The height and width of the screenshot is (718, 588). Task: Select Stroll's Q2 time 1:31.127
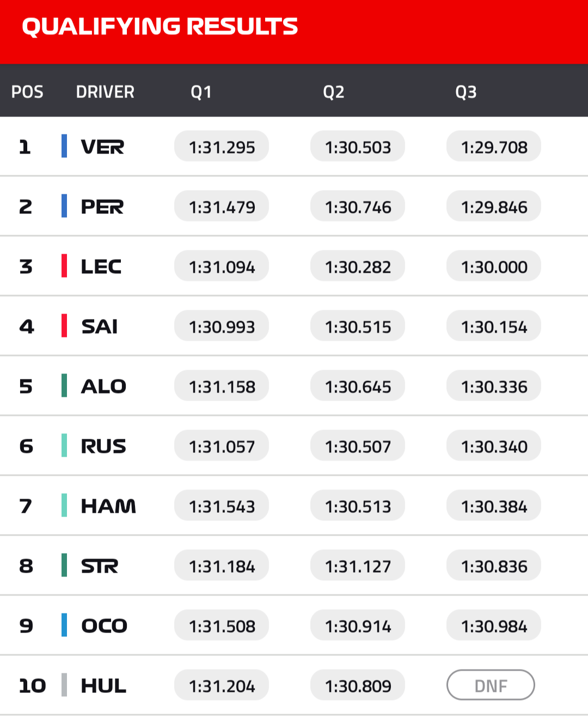(x=358, y=566)
